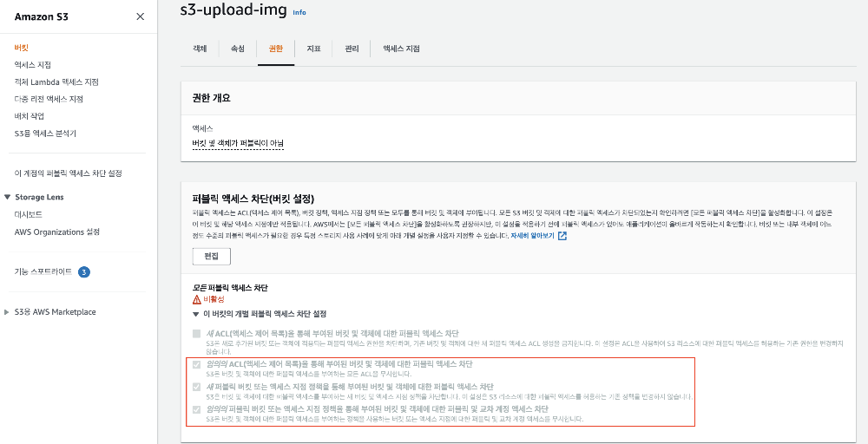Screen dimensions: 868x444
Task: Open 다중 리전 액세스 지점 link
Action: pyautogui.click(x=49, y=99)
